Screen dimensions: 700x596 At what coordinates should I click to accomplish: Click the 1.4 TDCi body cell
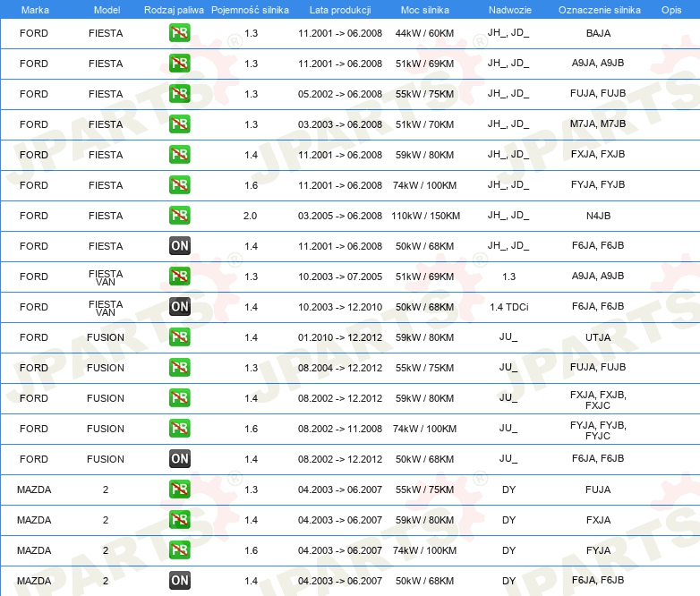[509, 307]
